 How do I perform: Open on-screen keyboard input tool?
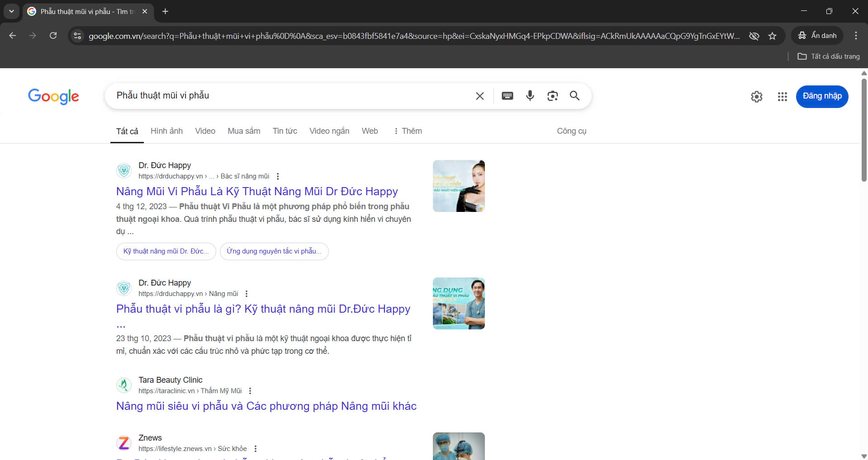coord(508,96)
